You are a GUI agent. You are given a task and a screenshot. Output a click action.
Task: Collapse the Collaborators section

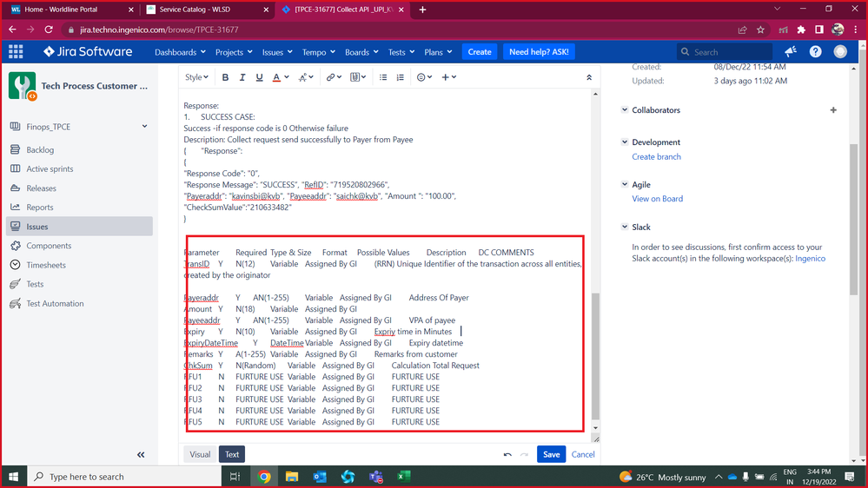point(625,109)
